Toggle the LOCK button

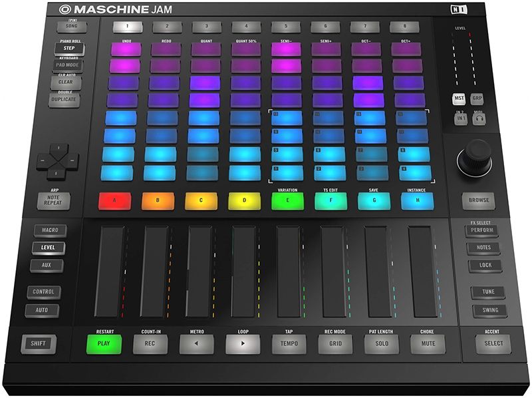coord(483,266)
